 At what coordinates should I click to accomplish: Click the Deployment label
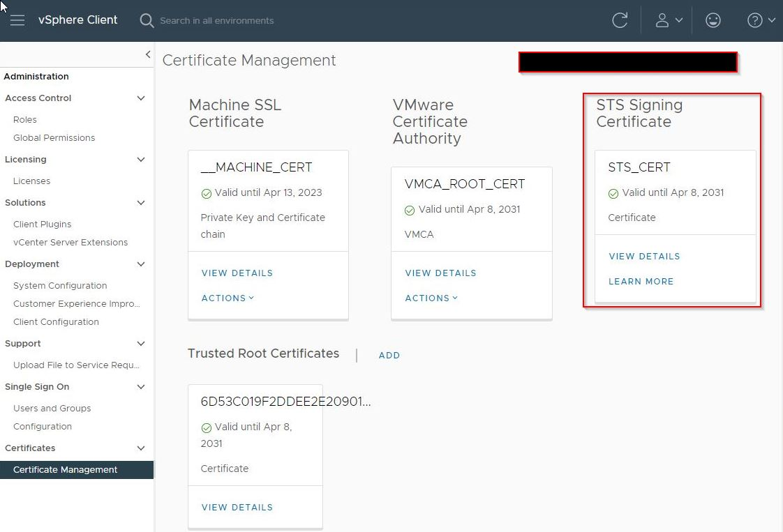32,264
